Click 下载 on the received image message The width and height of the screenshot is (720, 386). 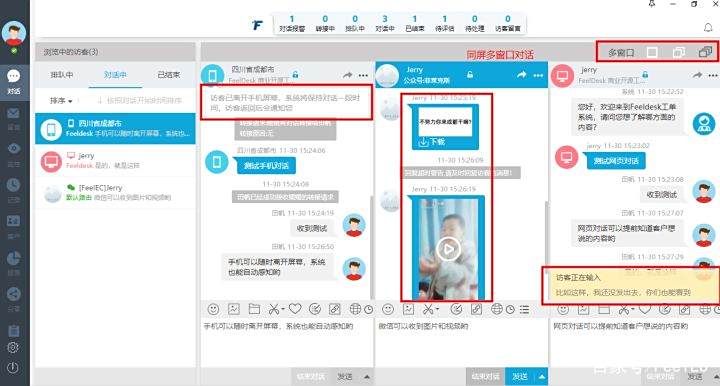pos(432,142)
